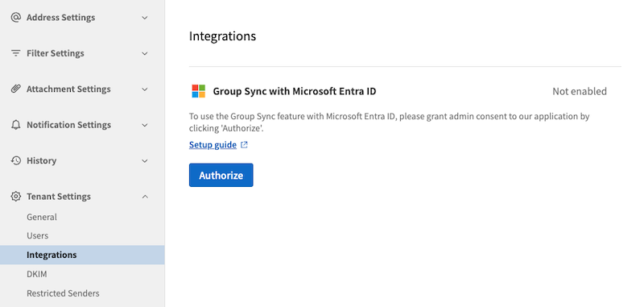Open the Setup guide link
Viewport: 644px width, 307px height.
(x=213, y=145)
